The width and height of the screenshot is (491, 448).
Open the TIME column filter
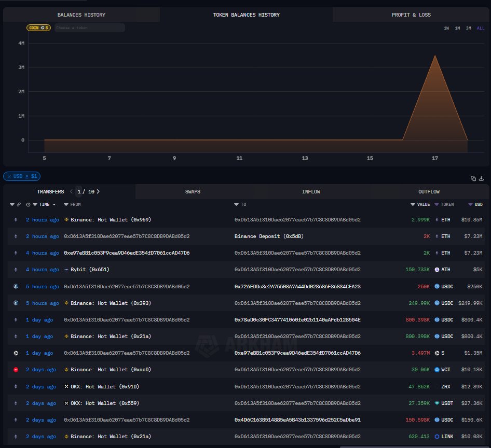tap(35, 205)
